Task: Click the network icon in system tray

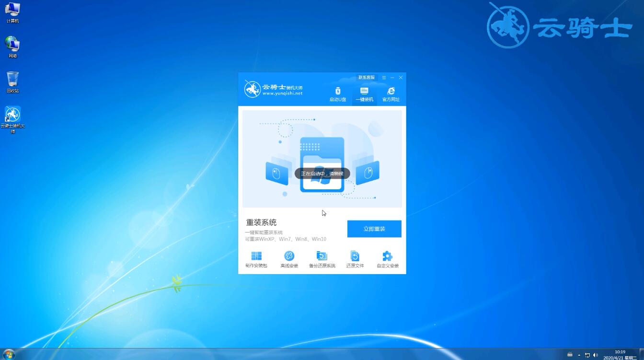Action: point(587,355)
